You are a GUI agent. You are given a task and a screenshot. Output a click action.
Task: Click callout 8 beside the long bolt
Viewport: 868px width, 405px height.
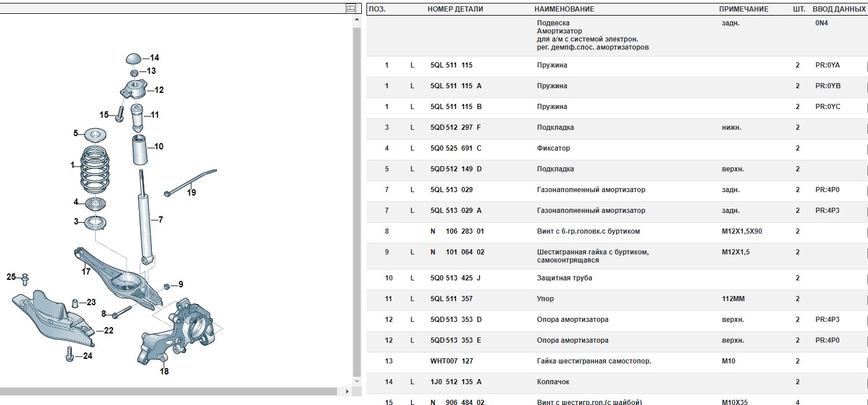point(104,314)
